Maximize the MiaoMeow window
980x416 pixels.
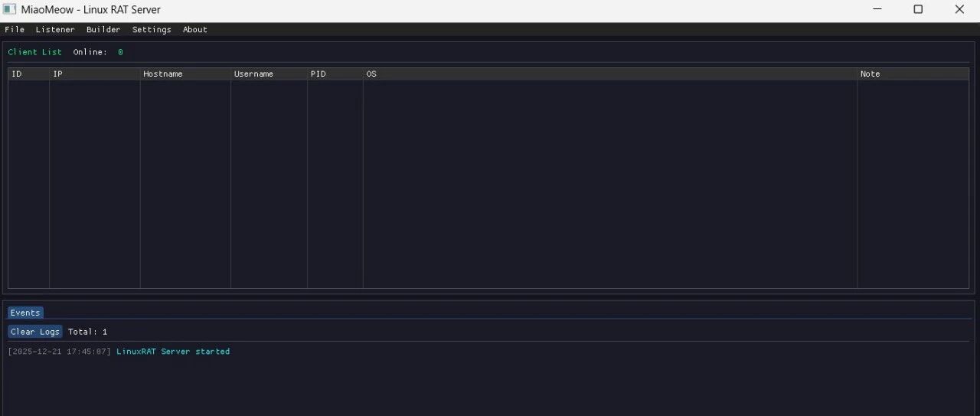coord(918,10)
